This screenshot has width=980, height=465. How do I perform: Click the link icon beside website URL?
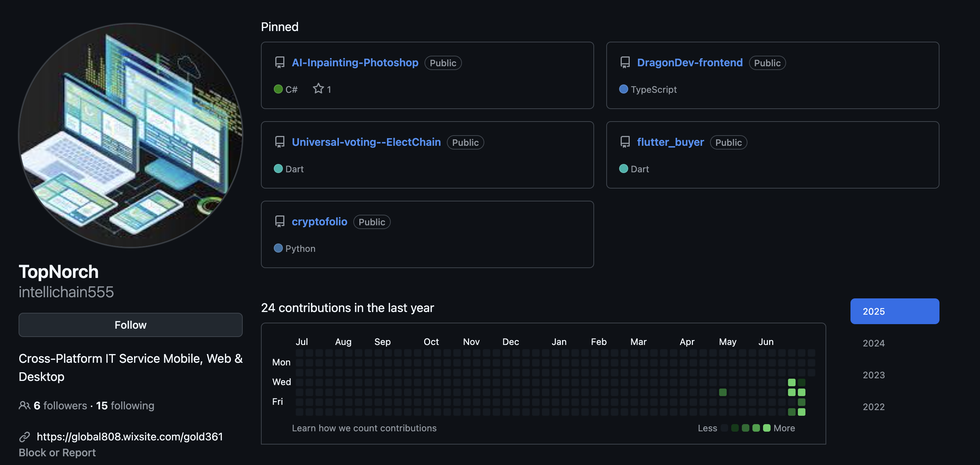click(x=24, y=437)
